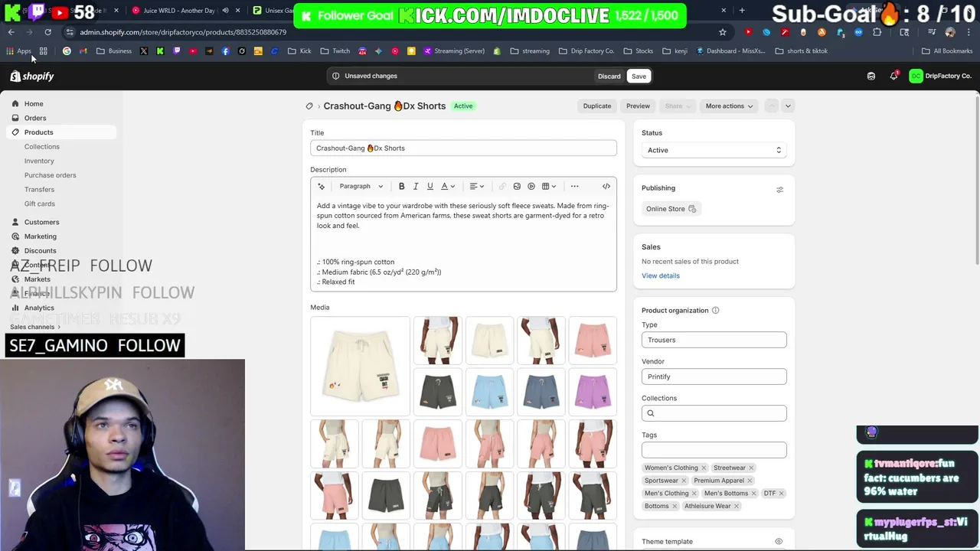Expand the Sales channels section

coord(37,327)
